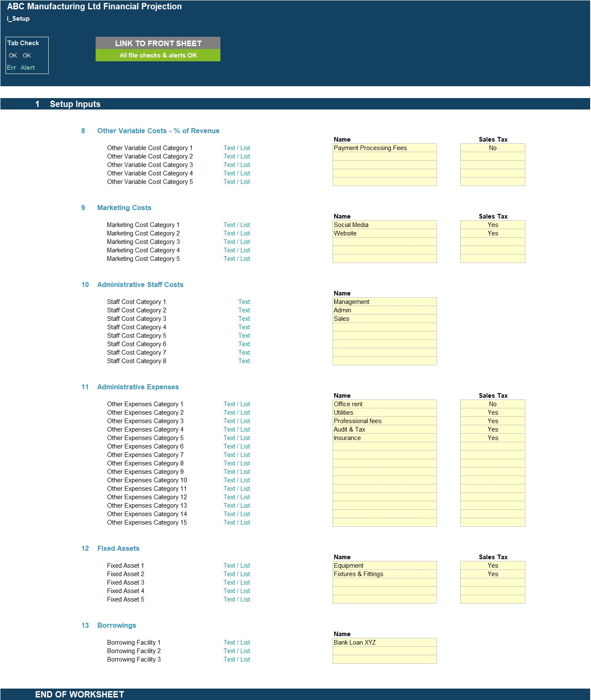The width and height of the screenshot is (591, 700).
Task: Click the Setup Inputs section bar title
Action: 75,104
